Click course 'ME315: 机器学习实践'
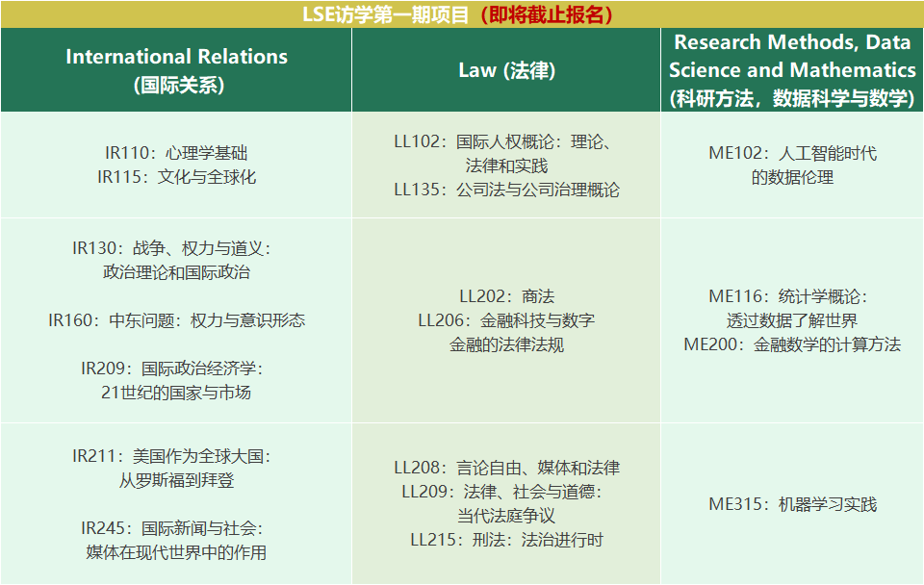Image resolution: width=924 pixels, height=585 pixels. pyautogui.click(x=792, y=504)
